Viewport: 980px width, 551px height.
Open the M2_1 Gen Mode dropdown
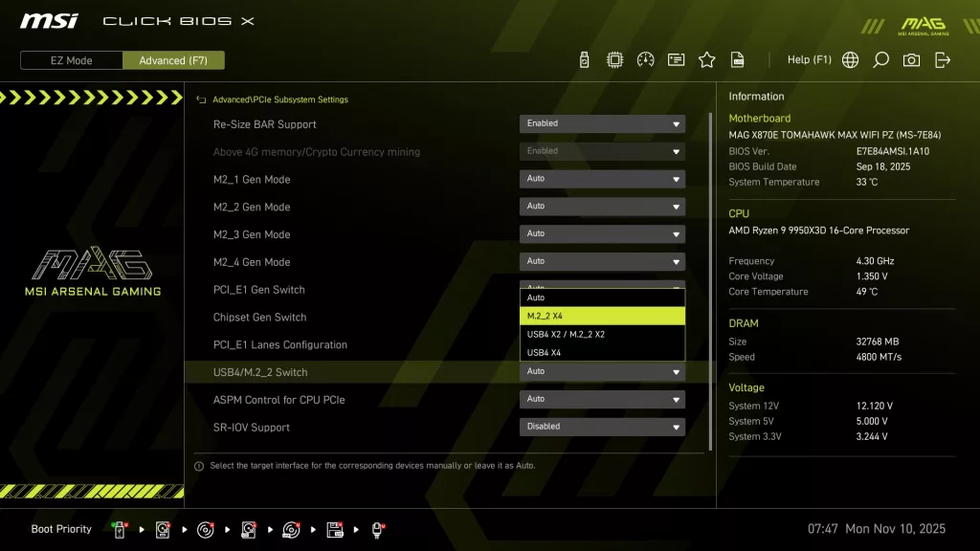(601, 179)
